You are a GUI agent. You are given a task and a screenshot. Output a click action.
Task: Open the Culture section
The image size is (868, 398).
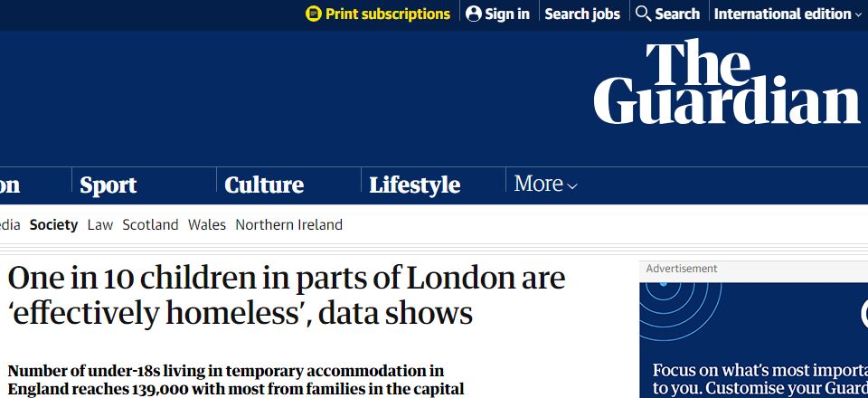[264, 185]
